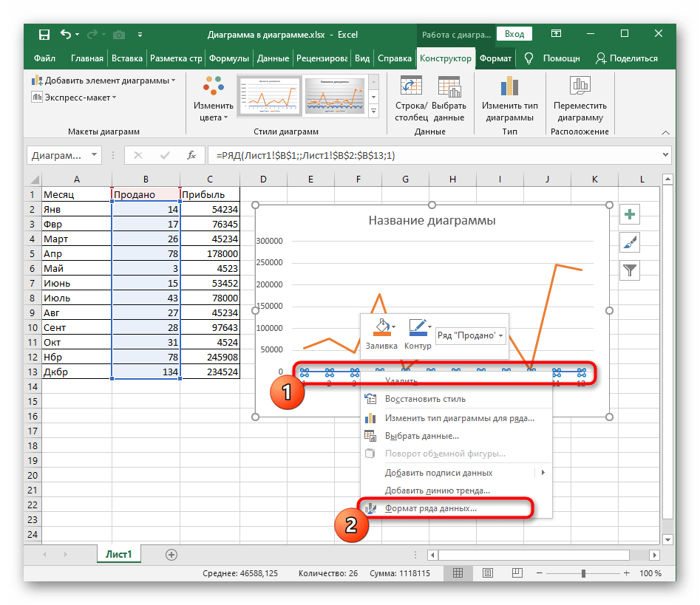Switch to the Формат chart tab
This screenshot has width=700, height=605.
[495, 58]
